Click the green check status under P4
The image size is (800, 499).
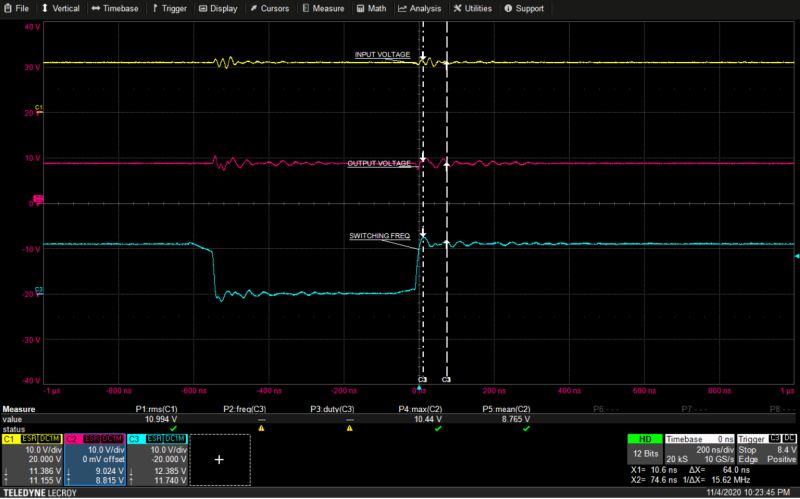point(438,429)
